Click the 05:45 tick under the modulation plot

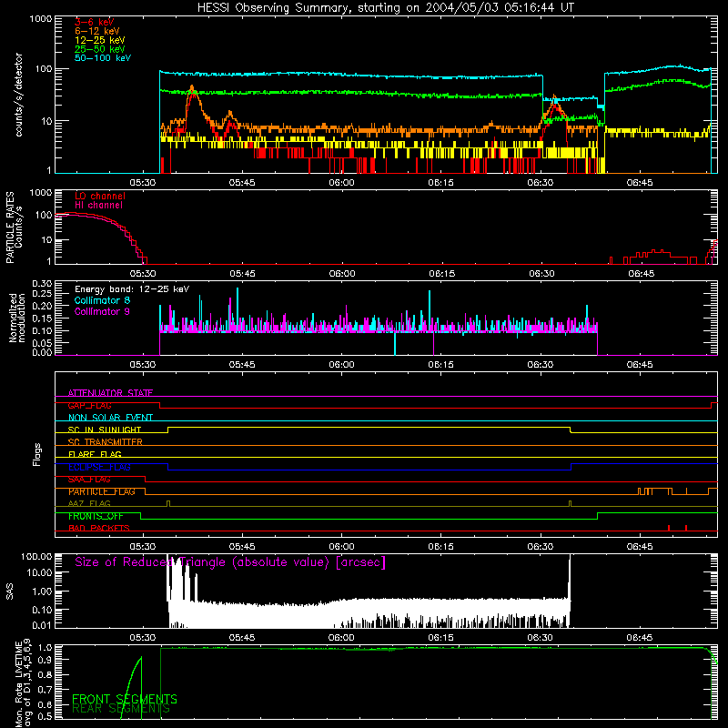point(242,365)
